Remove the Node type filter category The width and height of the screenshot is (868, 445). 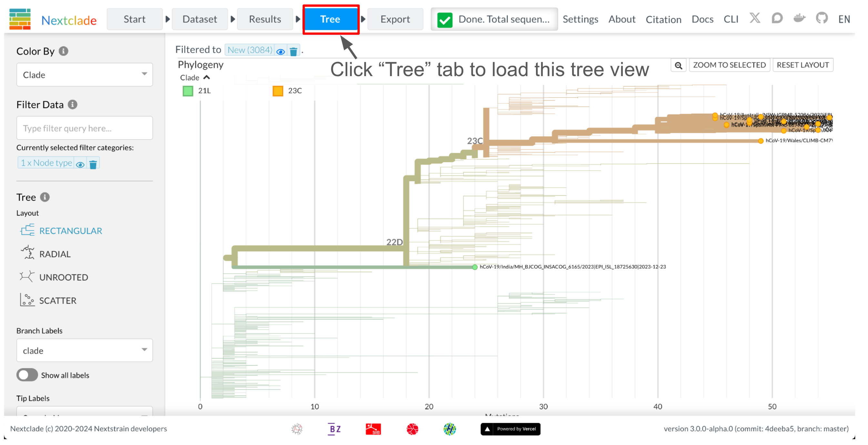click(x=93, y=164)
